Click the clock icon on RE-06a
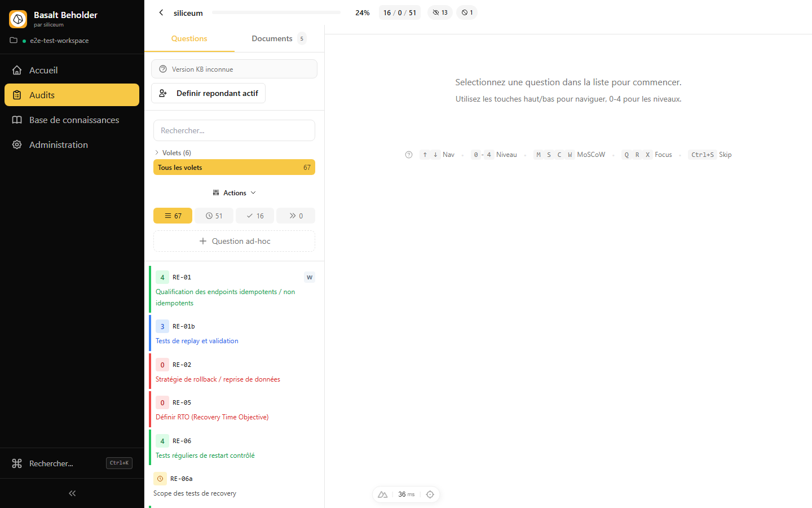This screenshot has width=812, height=508. [x=160, y=479]
